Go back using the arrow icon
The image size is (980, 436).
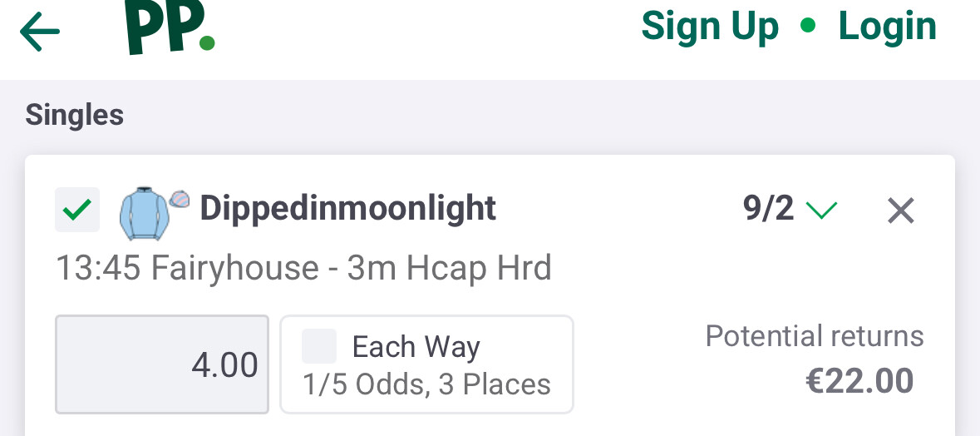pos(40,32)
